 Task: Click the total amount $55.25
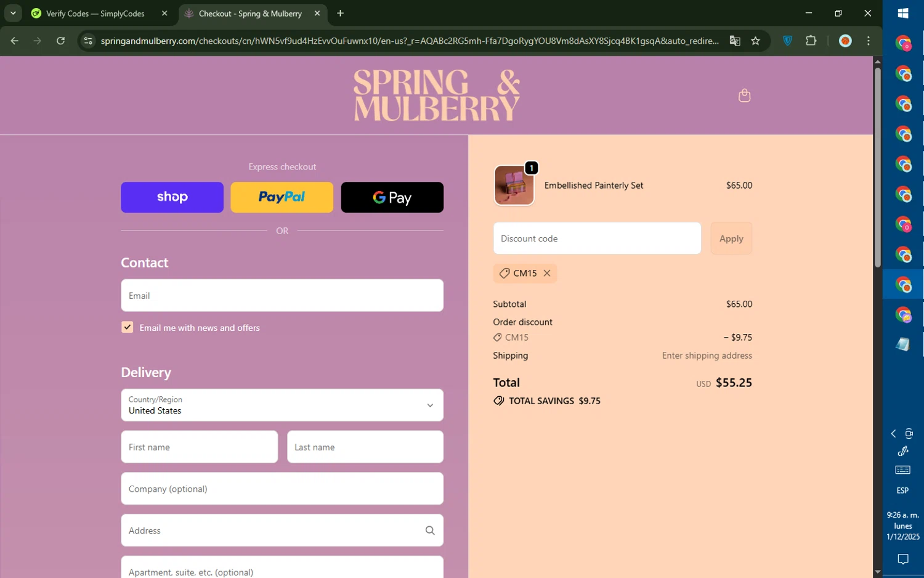[734, 383]
